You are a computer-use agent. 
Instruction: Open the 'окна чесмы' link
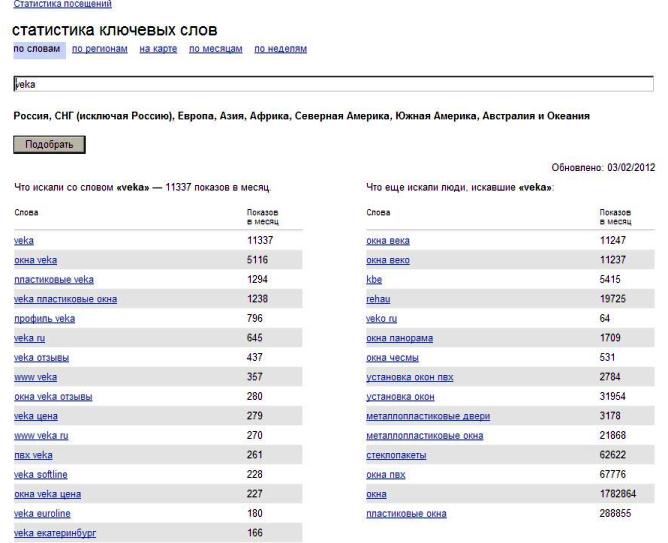392,358
